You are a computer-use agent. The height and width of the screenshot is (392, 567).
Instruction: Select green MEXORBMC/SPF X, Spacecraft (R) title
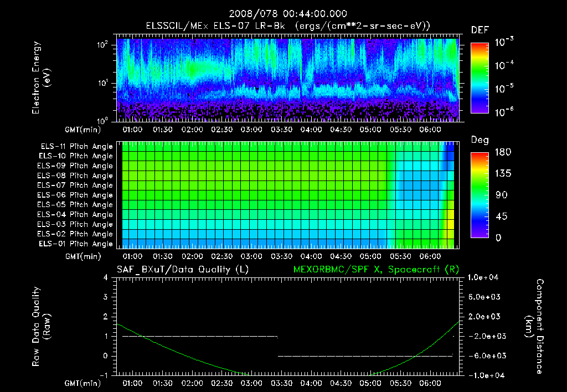pyautogui.click(x=376, y=270)
